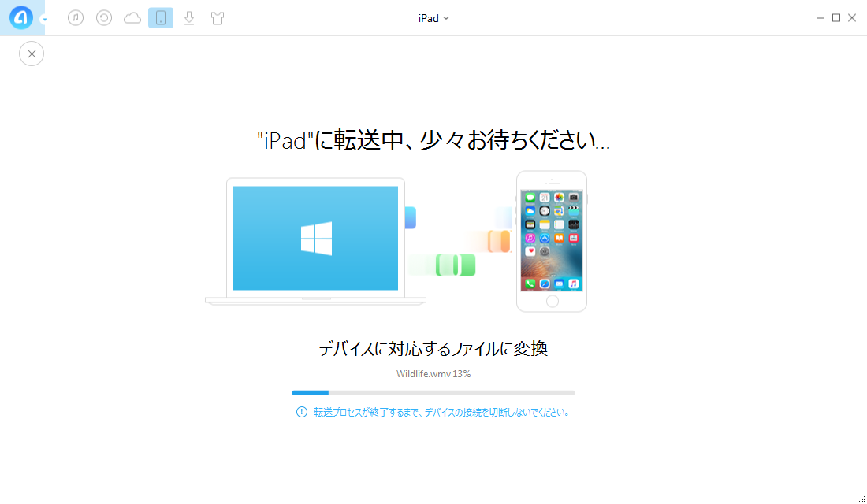Screen dimensions: 867x504
Task: Open the skin theme shirt icon
Action: click(x=218, y=18)
